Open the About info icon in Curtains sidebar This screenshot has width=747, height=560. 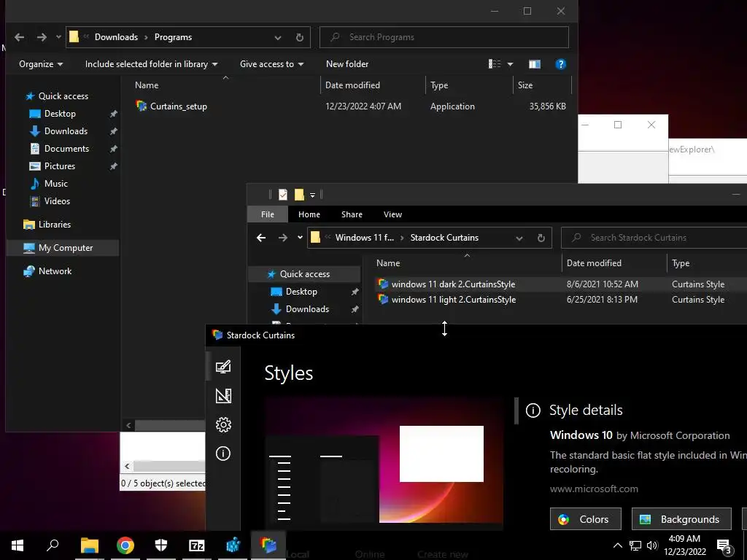[x=223, y=454]
